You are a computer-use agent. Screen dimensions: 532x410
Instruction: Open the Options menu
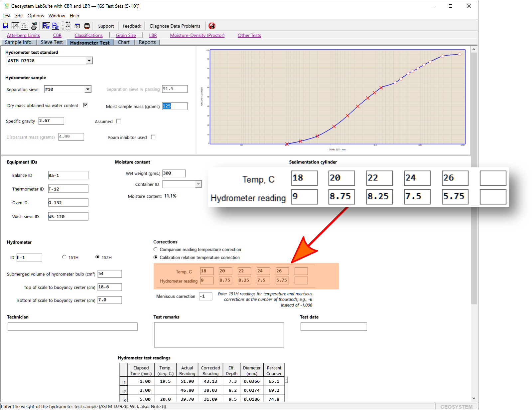[36, 16]
